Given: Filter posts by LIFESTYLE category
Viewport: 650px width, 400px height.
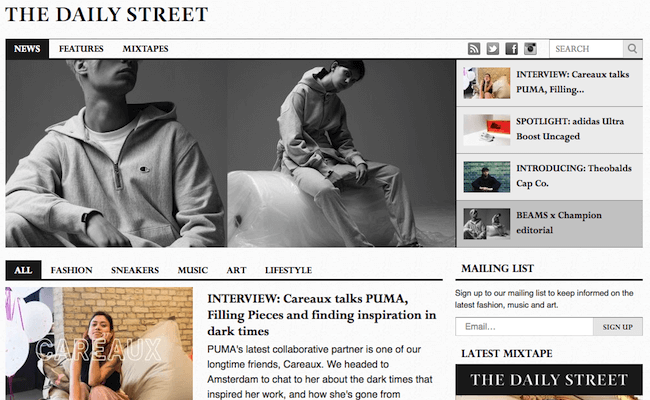Looking at the screenshot, I should 289,270.
